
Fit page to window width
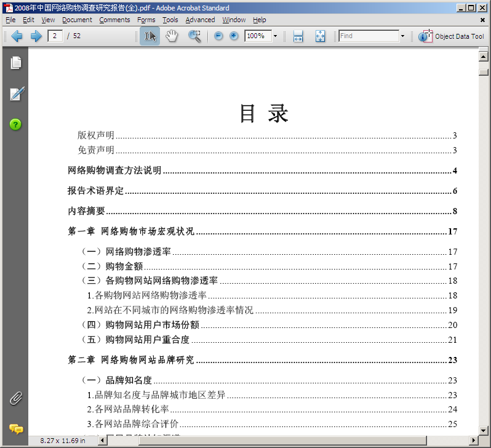click(x=298, y=36)
